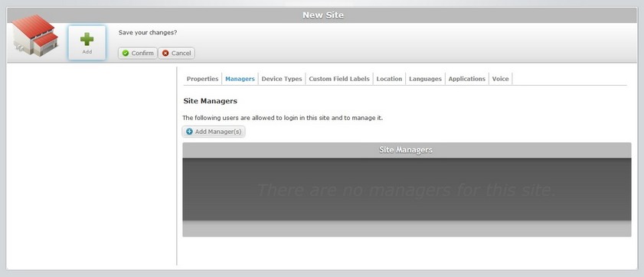Click the text about users allowed to login
Screen dimensions: 644x277
283,118
